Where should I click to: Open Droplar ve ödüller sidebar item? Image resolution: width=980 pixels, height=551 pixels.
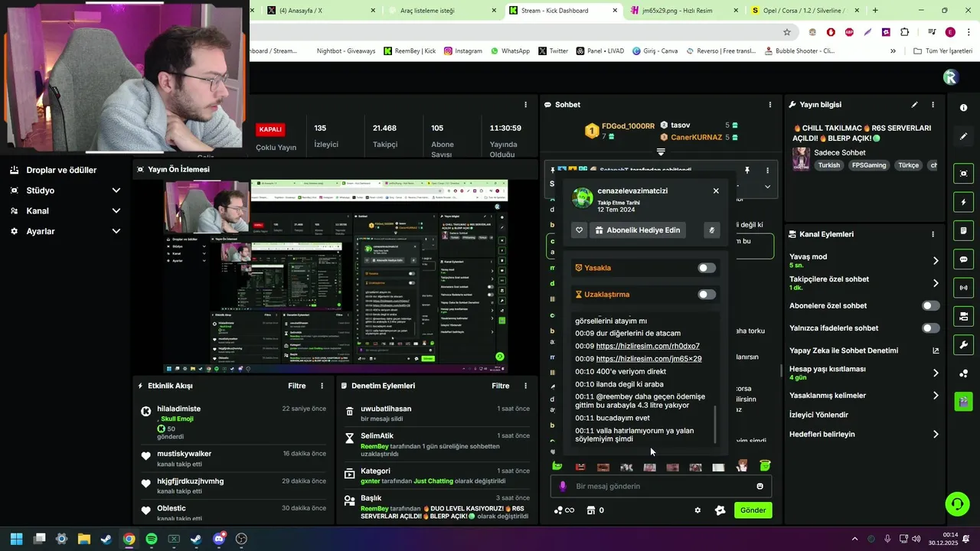pos(61,170)
